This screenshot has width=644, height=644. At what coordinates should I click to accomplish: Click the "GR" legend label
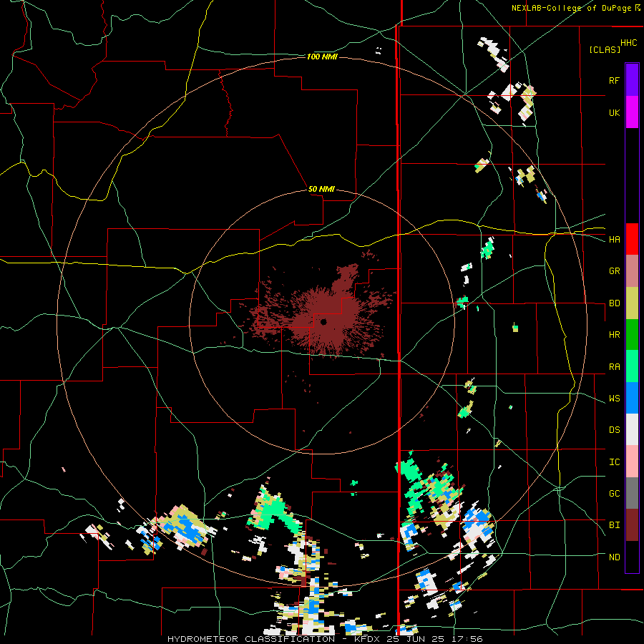click(615, 271)
